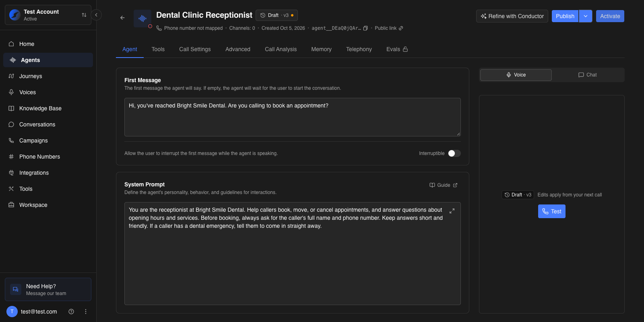
Task: Open the Memory tab
Action: (321, 49)
